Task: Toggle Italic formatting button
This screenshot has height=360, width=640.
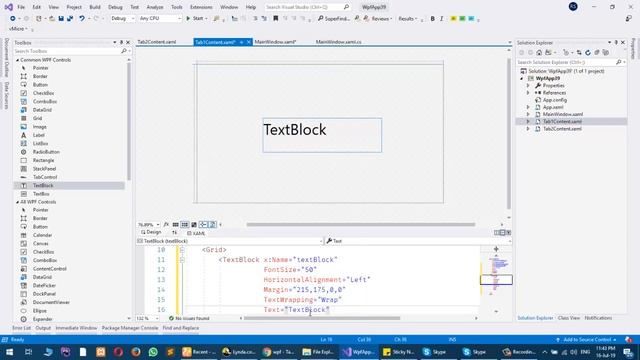Action: [441, 18]
